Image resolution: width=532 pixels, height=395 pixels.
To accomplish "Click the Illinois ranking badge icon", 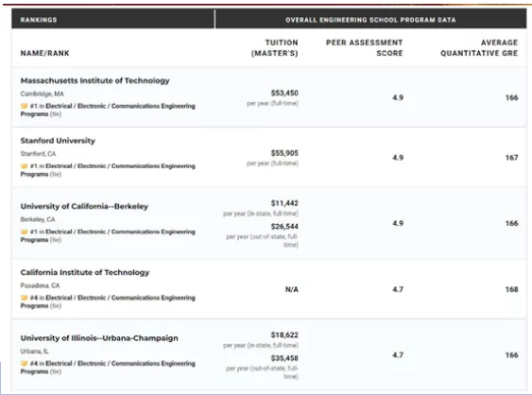I will (24, 364).
